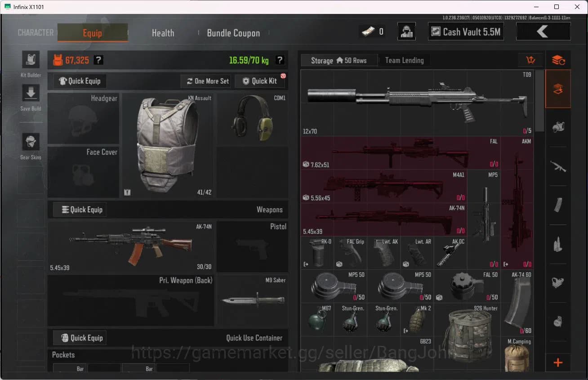Viewport: 588px width, 380px height.
Task: Select the AK DC attachment item
Action: (450, 253)
